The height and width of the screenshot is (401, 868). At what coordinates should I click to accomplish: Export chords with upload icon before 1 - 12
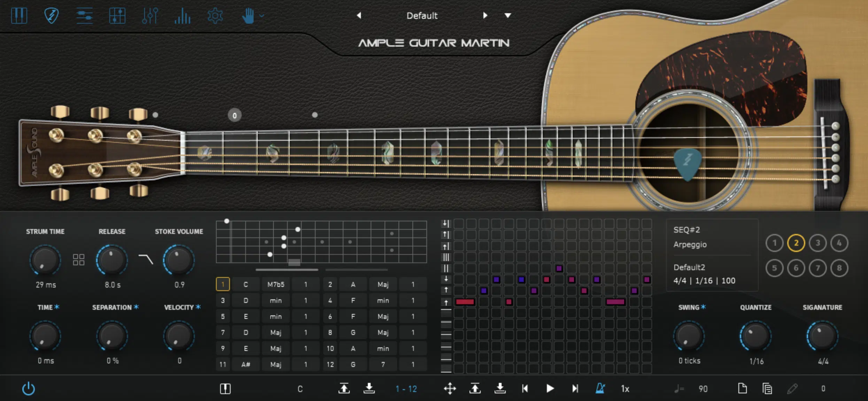click(x=344, y=388)
